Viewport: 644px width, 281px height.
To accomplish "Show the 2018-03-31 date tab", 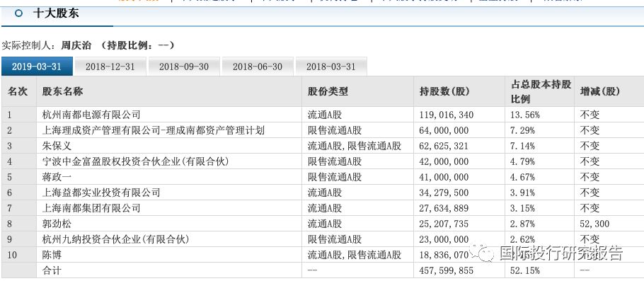I will point(331,67).
